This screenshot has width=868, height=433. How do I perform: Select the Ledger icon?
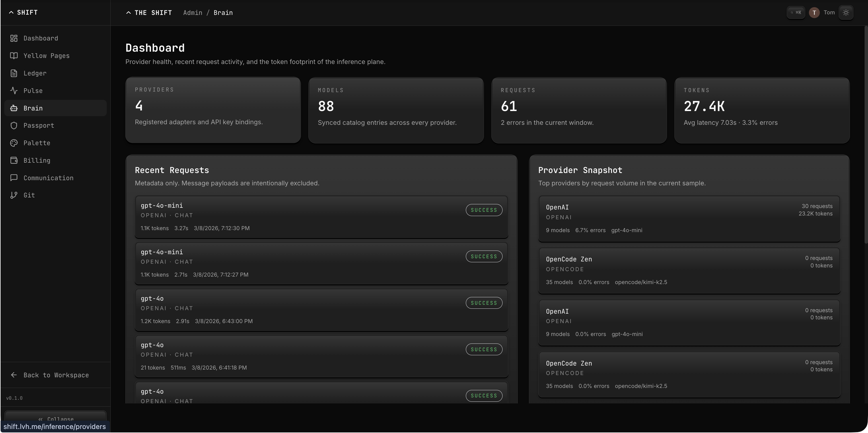click(13, 73)
